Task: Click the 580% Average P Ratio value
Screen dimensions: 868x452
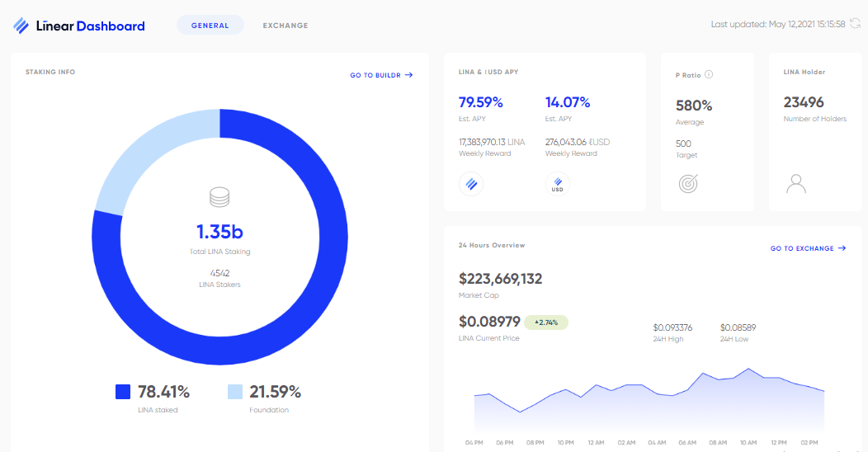Action: (x=694, y=106)
